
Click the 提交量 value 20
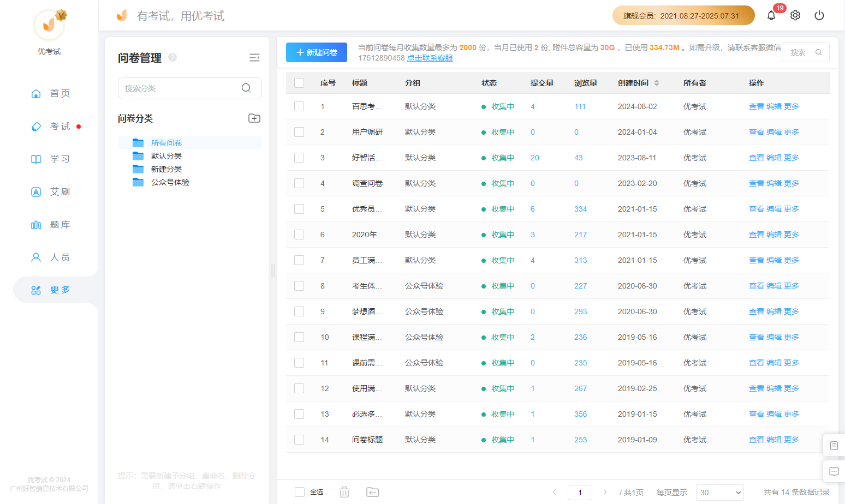tap(535, 158)
